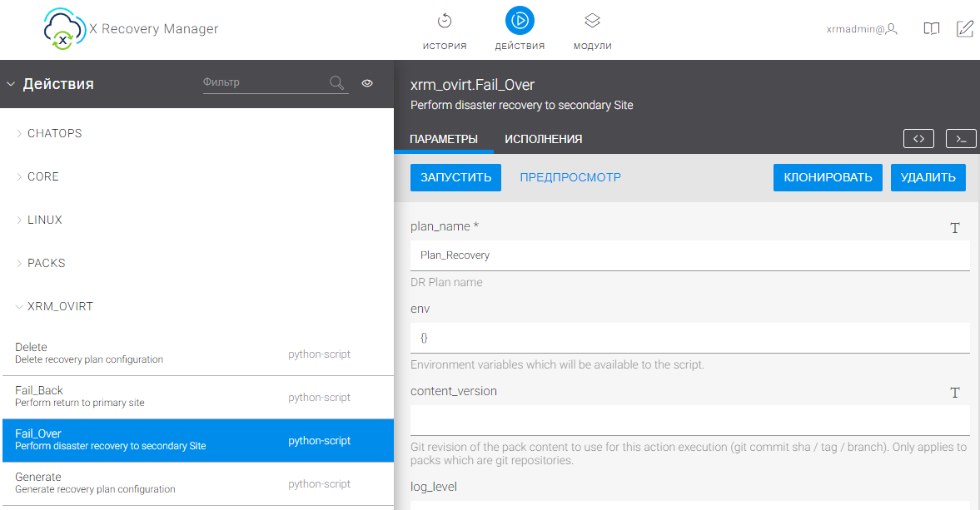Click the X Recovery Manager cloud logo
Image resolution: width=980 pixels, height=510 pixels.
click(x=63, y=30)
